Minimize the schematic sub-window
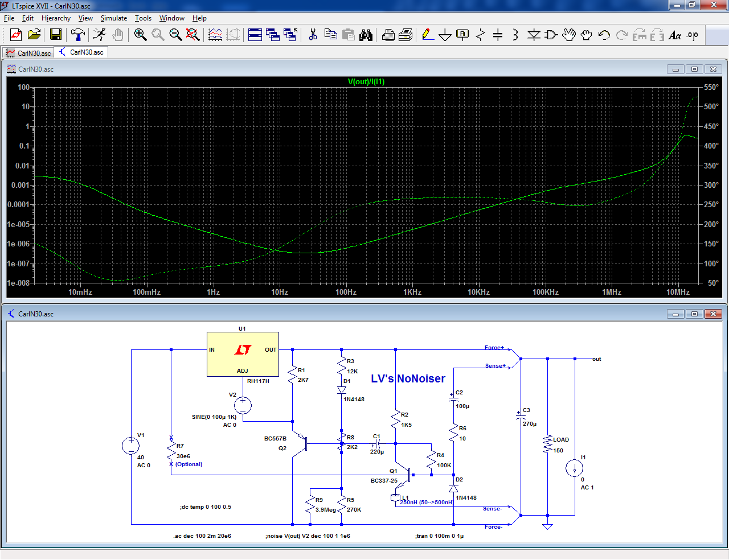 [675, 314]
